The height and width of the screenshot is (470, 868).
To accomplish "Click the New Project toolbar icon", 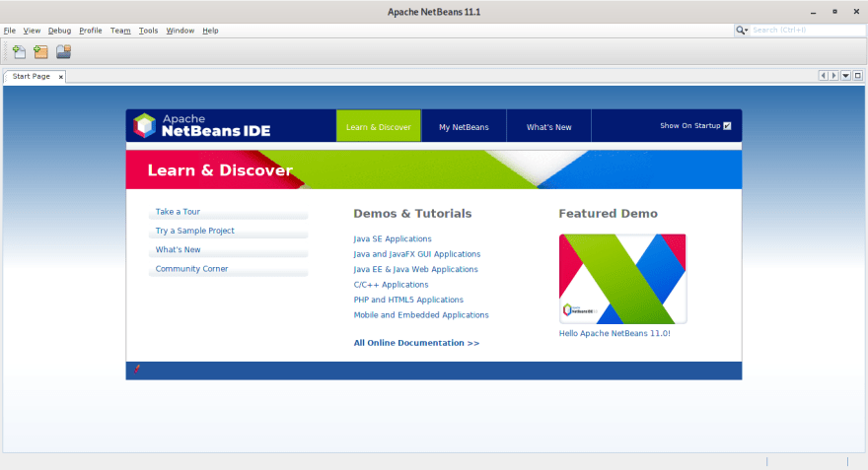I will 41,52.
